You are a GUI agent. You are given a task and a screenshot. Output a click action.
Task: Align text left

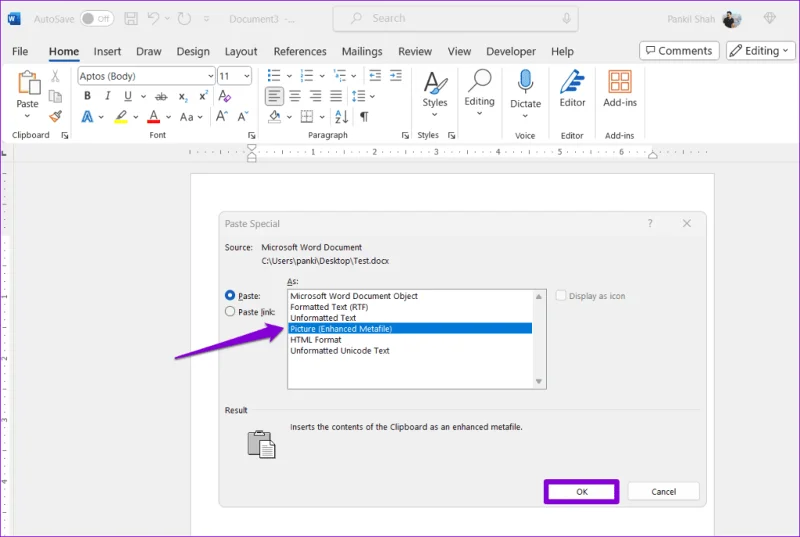point(274,96)
